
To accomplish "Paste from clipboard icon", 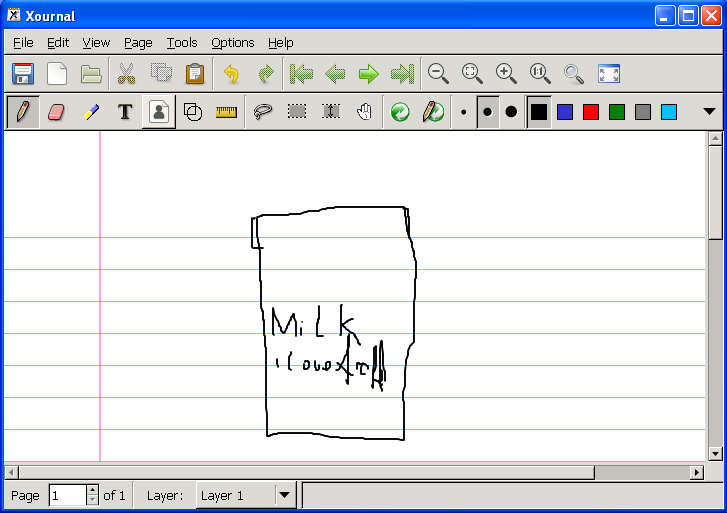I will click(x=195, y=74).
